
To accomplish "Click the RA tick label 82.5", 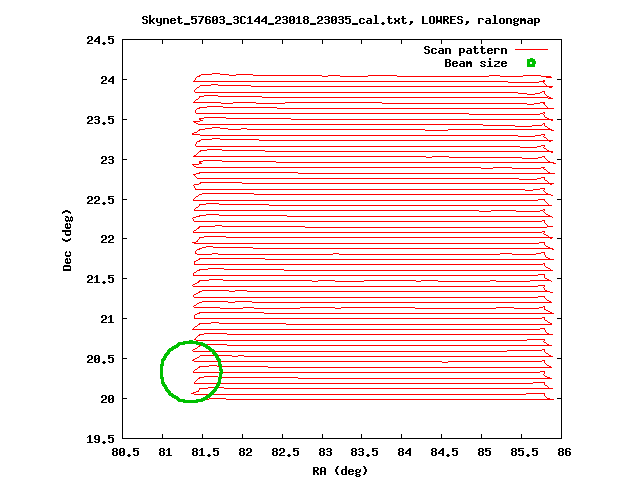I will pos(285,452).
